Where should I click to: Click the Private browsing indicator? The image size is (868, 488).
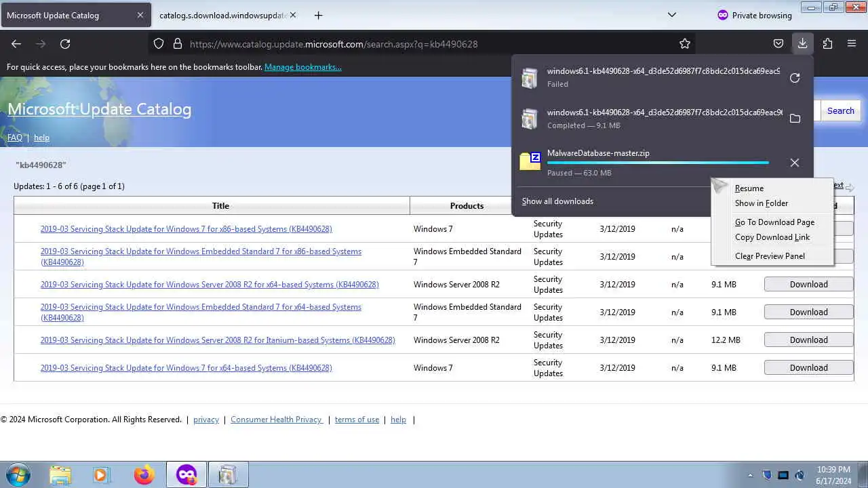(754, 15)
